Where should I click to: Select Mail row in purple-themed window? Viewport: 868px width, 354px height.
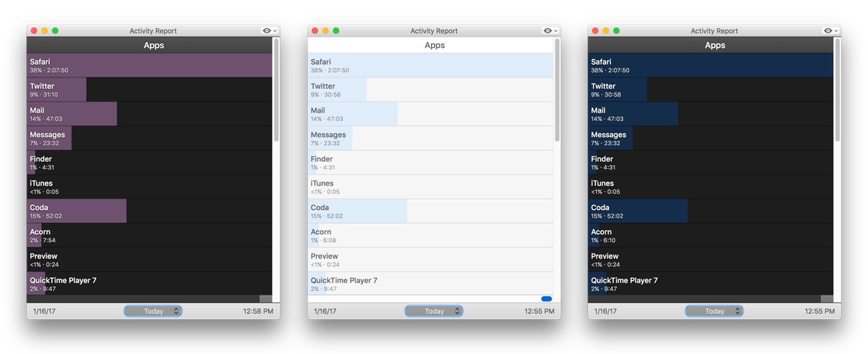(x=149, y=114)
